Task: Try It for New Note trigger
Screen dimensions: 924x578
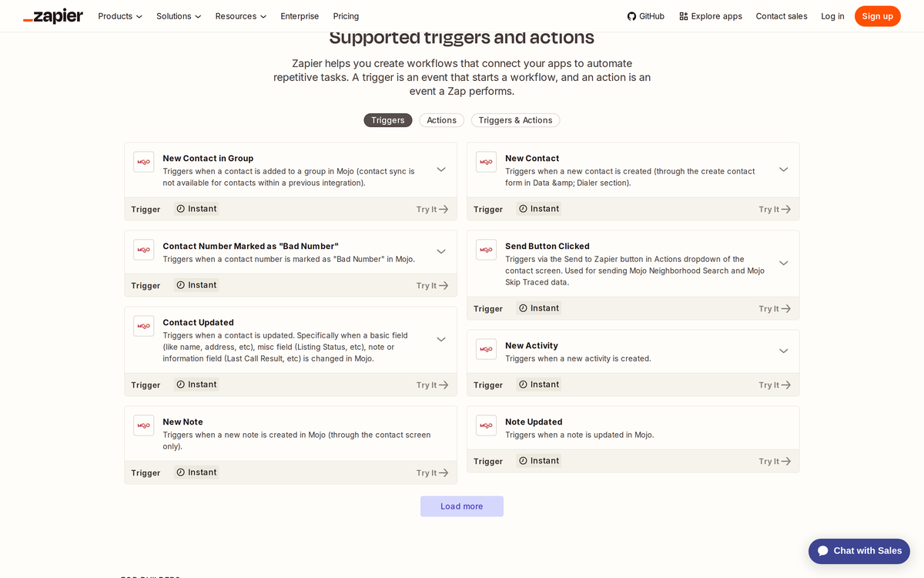Action: coord(432,473)
